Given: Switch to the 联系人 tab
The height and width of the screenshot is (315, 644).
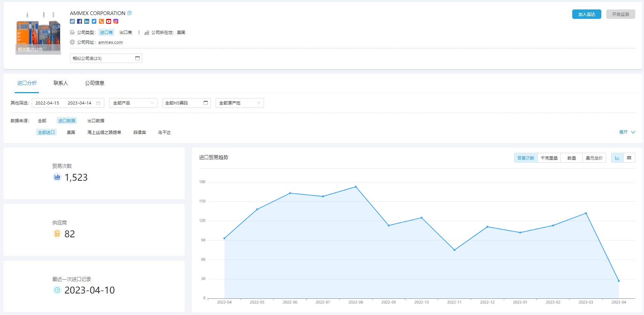Looking at the screenshot, I should click(61, 83).
